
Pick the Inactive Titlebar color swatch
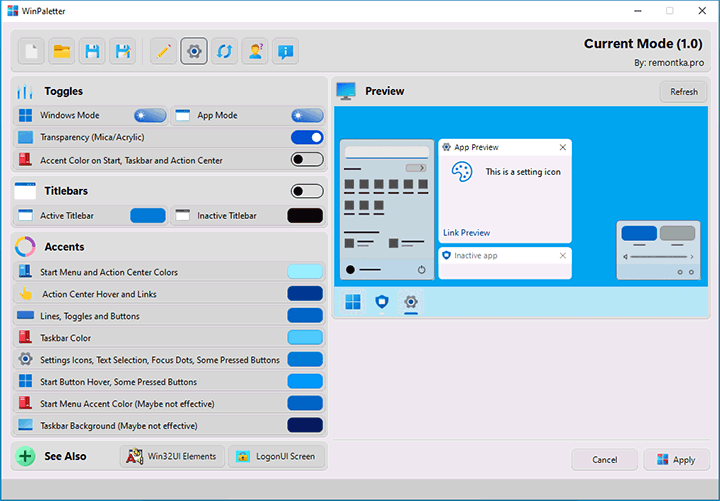(305, 215)
